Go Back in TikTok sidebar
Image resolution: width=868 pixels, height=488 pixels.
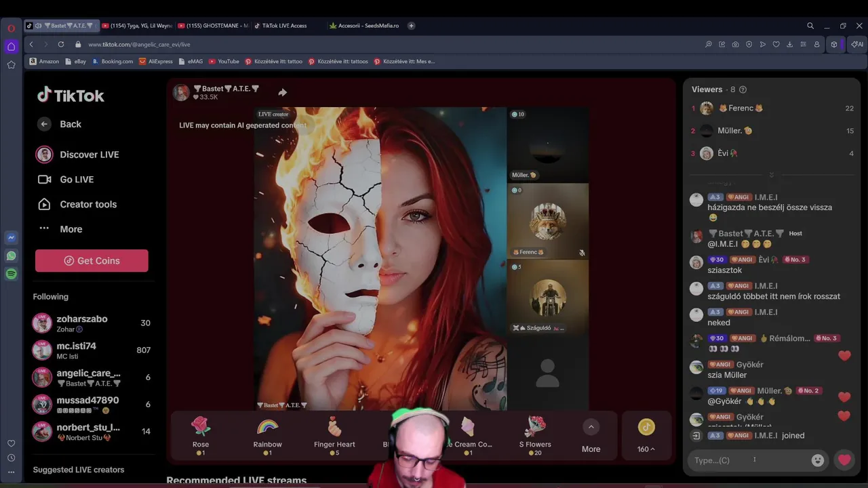coord(60,124)
